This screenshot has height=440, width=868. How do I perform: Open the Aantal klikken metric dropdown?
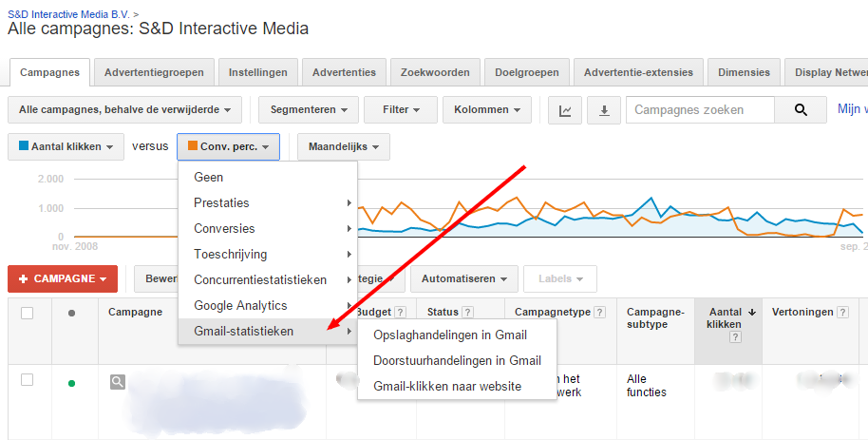coord(66,147)
